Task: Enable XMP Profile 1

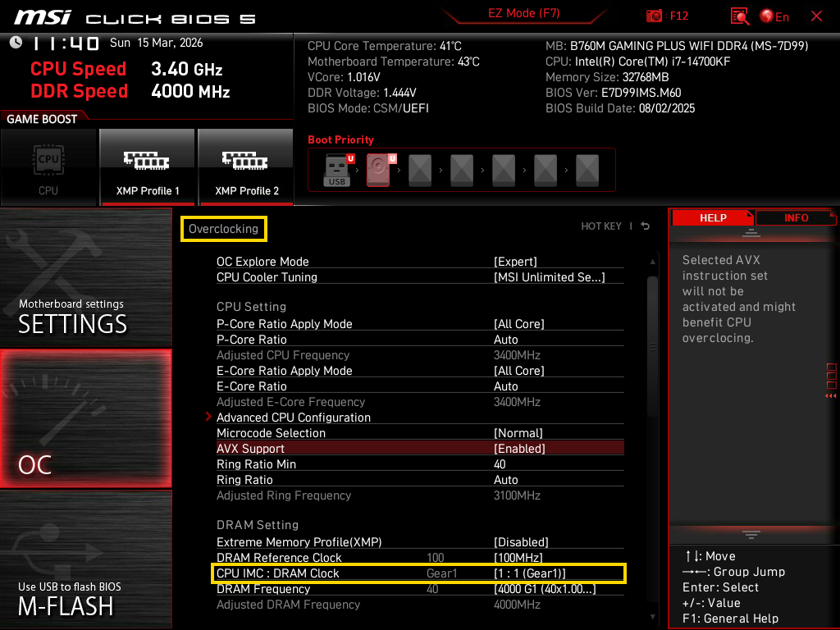Action: (x=148, y=167)
